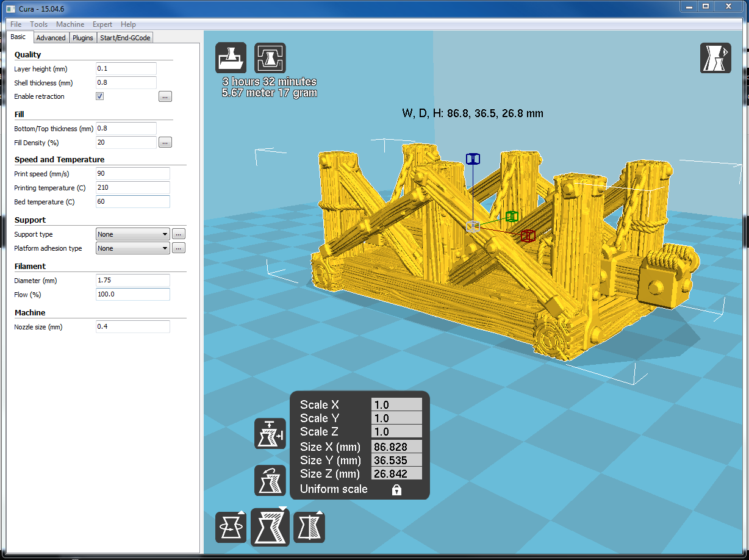Click the Scale to max icon

coord(270,434)
